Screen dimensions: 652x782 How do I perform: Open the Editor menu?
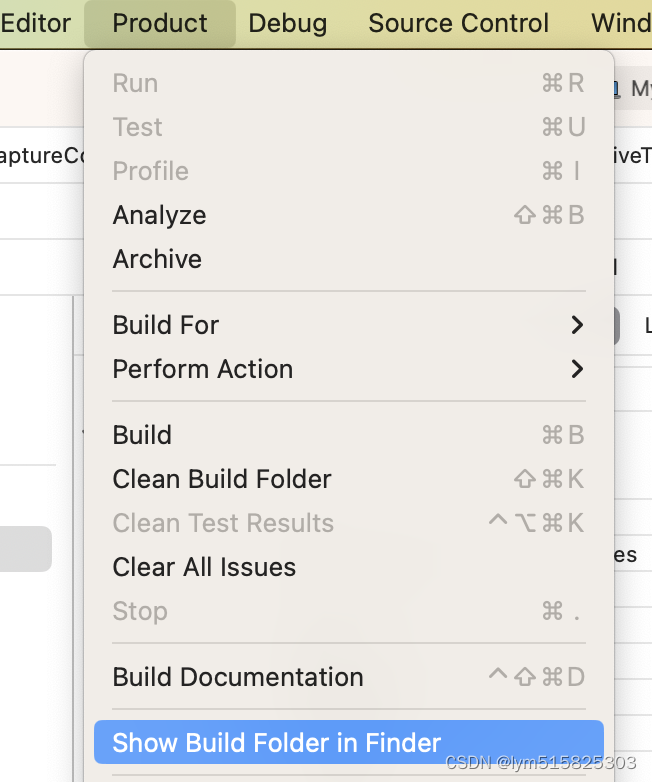point(36,23)
